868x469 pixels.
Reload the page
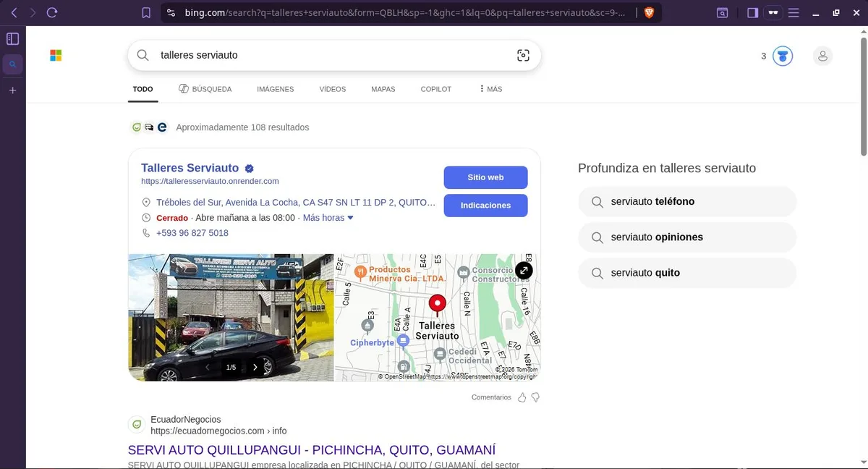pyautogui.click(x=52, y=12)
